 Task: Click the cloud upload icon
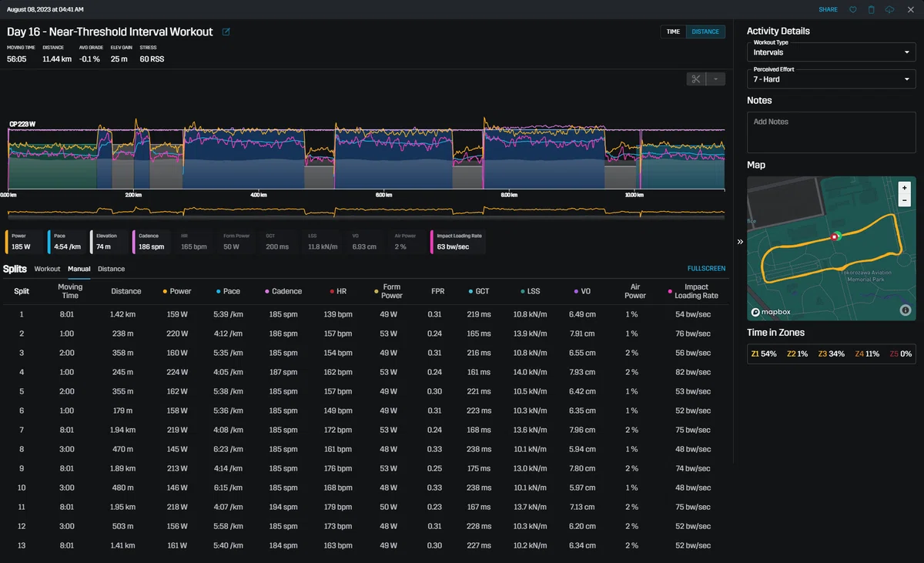pyautogui.click(x=890, y=9)
